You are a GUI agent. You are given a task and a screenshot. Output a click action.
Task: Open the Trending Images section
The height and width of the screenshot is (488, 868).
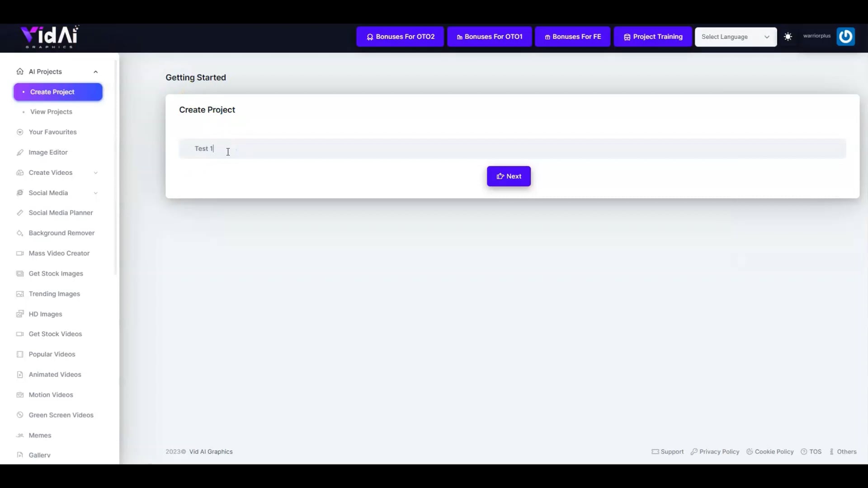[53, 294]
